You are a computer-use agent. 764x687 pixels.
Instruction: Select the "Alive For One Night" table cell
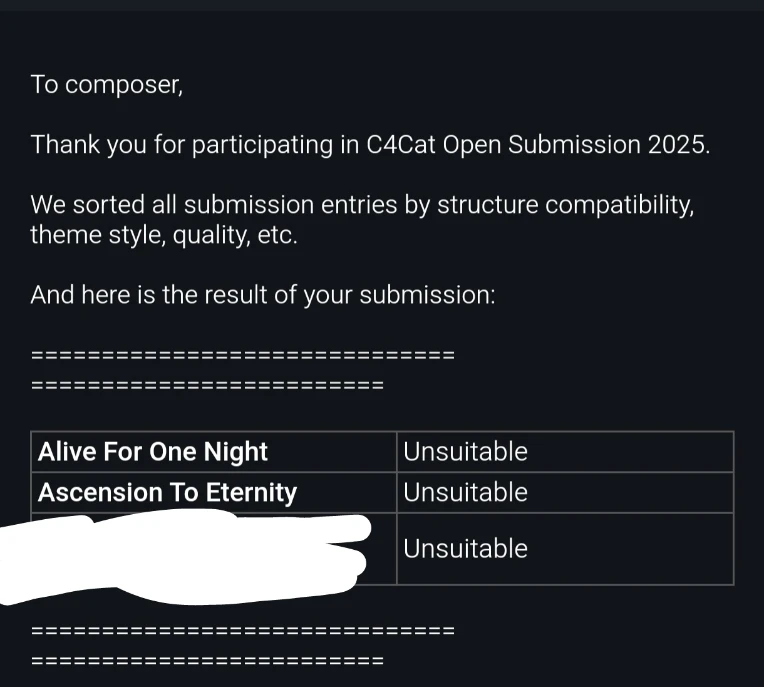point(214,452)
